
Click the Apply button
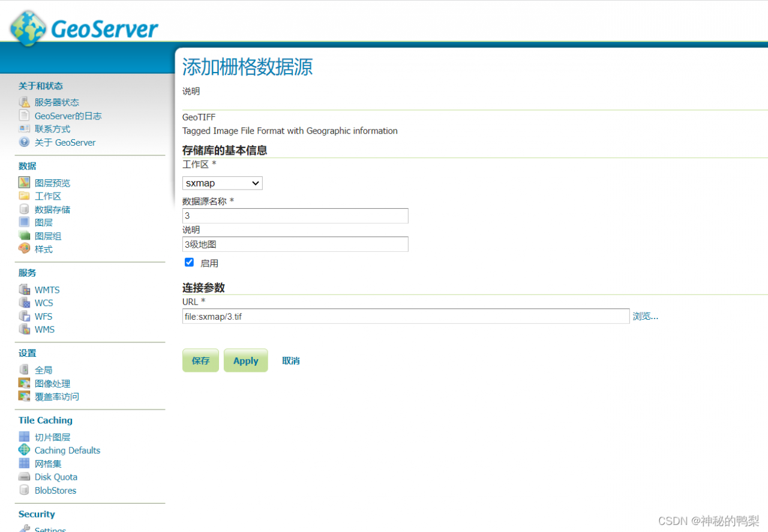[246, 360]
